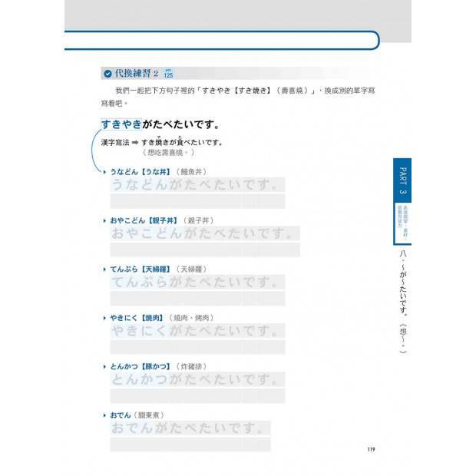
Task: Click the highlighted blue word すきやき
Action: point(121,124)
